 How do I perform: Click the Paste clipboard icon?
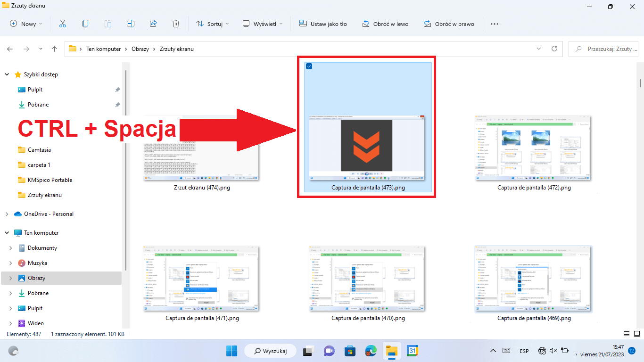pos(108,24)
